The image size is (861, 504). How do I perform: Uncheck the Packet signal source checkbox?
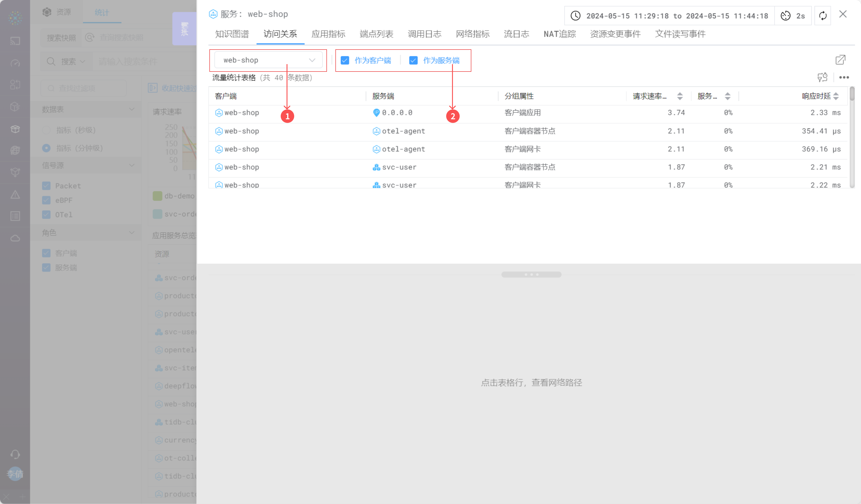point(46,186)
